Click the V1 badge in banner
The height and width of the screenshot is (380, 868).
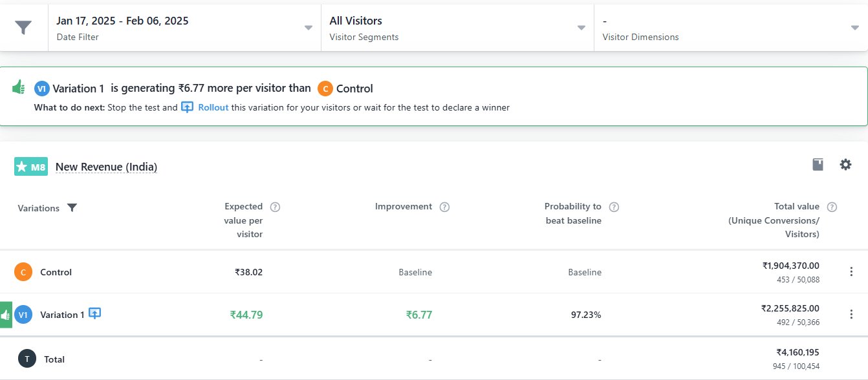pyautogui.click(x=42, y=89)
